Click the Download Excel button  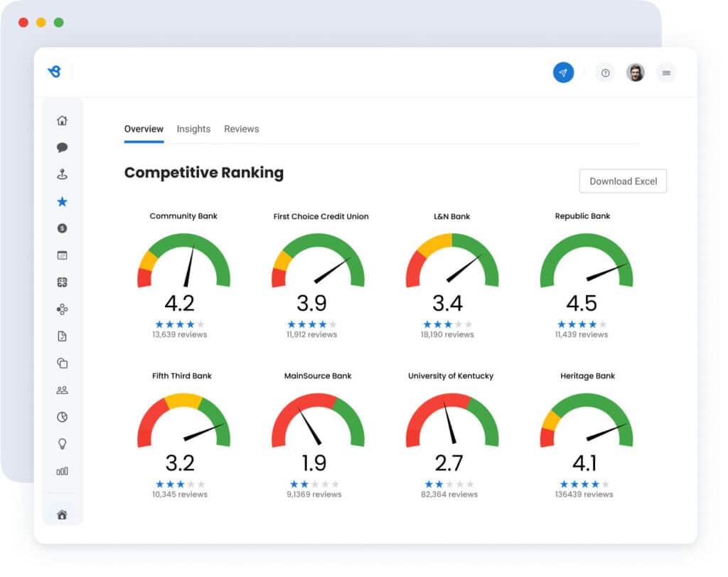pyautogui.click(x=623, y=181)
